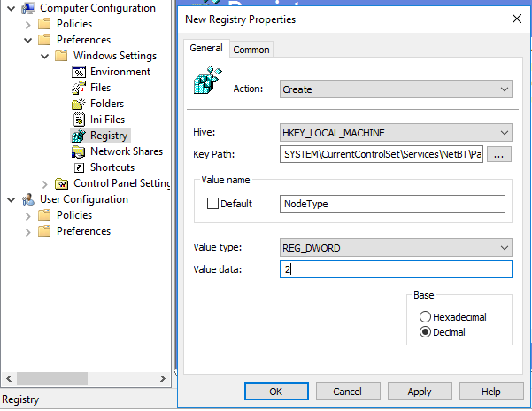This screenshot has height=411, width=532.
Task: Select the Folders icon in the tree
Action: coord(79,104)
